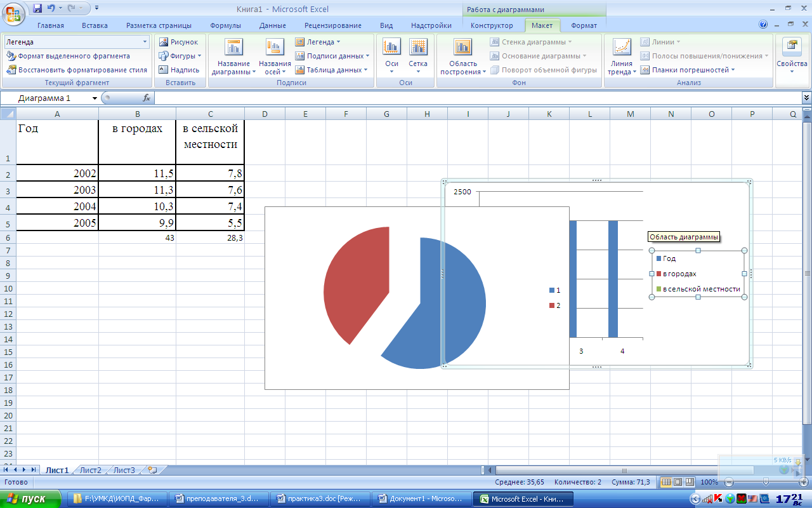The image size is (812, 508).
Task: Select the cell containing 2005
Action: [x=57, y=223]
